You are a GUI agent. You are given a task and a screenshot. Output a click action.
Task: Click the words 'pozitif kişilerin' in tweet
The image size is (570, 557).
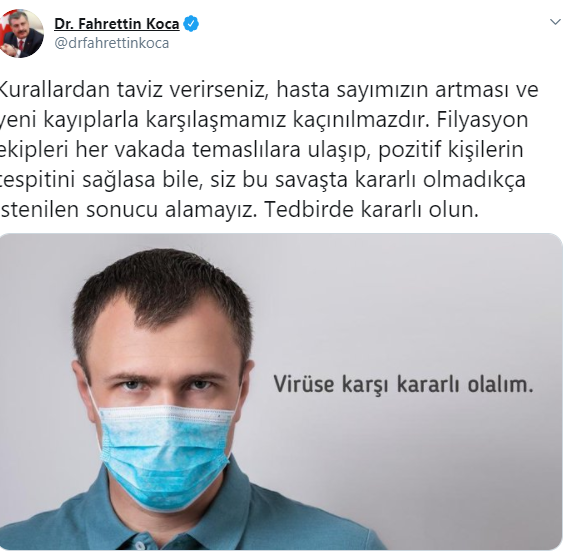[451, 150]
